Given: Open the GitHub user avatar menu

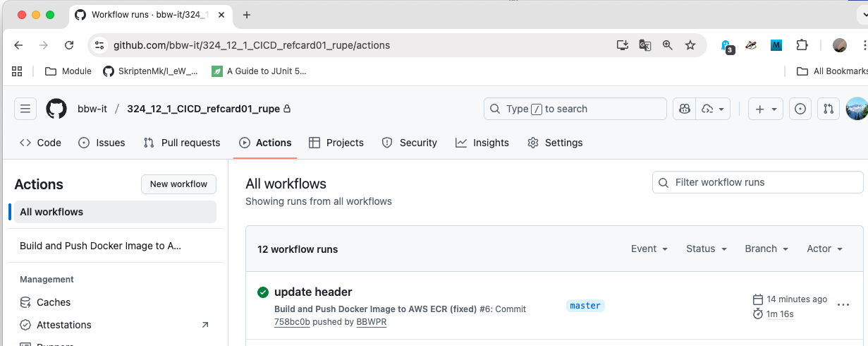Looking at the screenshot, I should [857, 109].
